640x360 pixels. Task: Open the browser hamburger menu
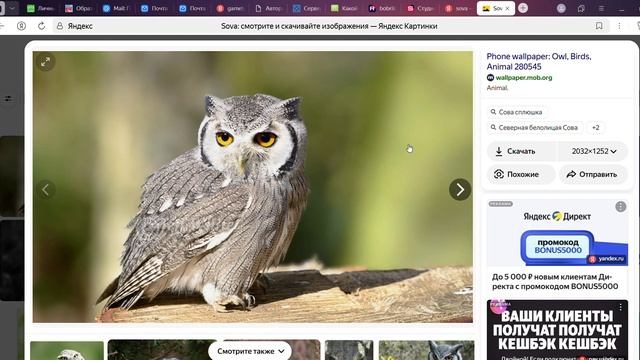[601, 8]
